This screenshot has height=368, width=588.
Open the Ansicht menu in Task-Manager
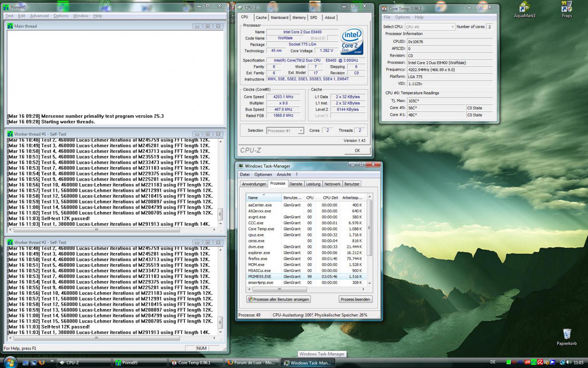coord(284,174)
